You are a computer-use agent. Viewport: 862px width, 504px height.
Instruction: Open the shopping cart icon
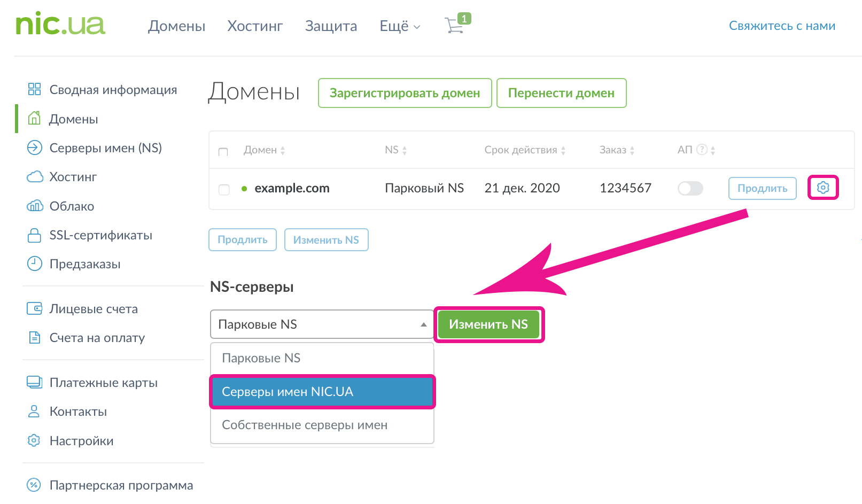(455, 25)
